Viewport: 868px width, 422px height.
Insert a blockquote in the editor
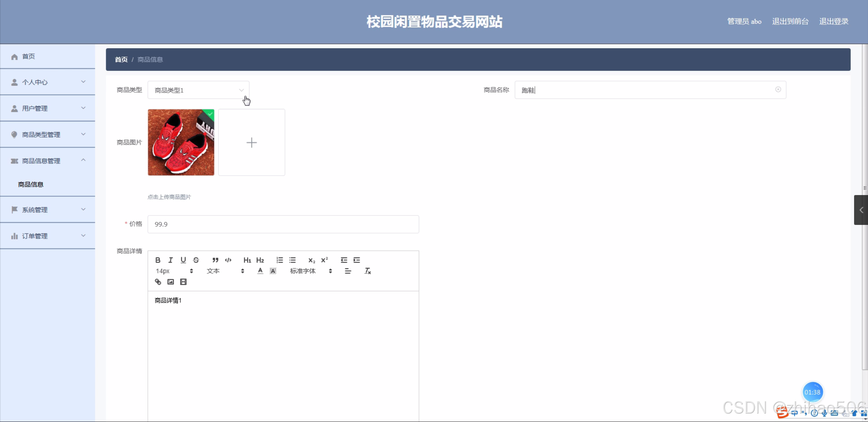(x=215, y=260)
